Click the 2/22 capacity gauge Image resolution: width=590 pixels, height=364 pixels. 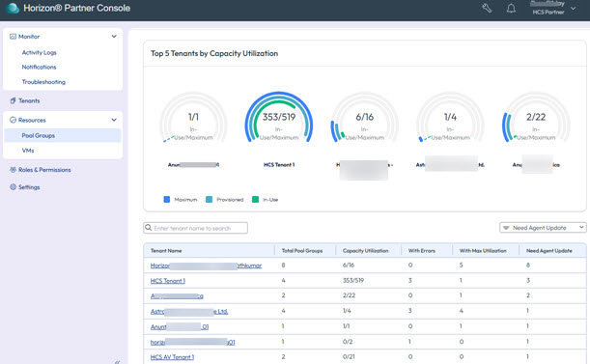(536, 118)
